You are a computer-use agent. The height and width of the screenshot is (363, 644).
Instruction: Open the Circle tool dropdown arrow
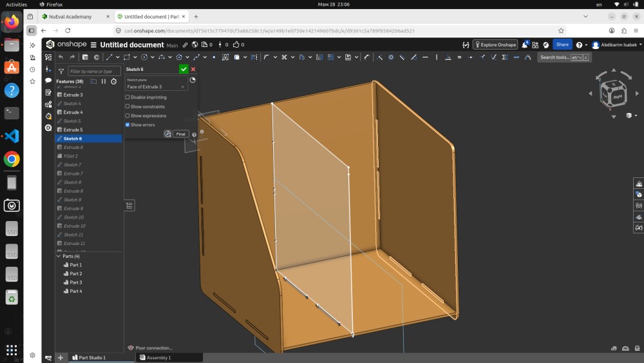tap(153, 57)
